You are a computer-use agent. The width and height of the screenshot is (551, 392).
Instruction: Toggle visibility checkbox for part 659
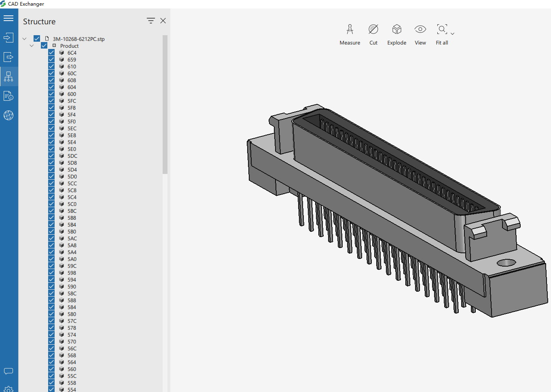51,59
